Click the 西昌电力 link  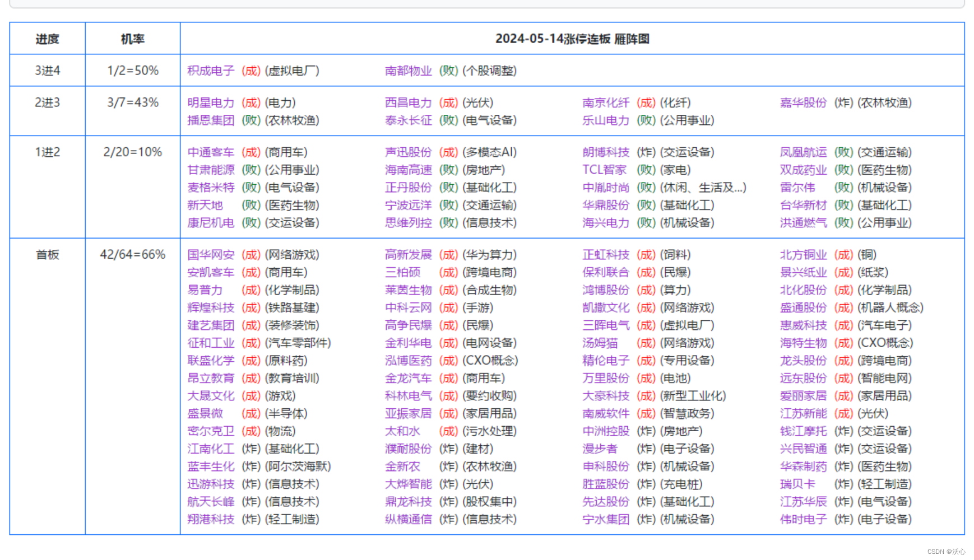[x=409, y=102]
